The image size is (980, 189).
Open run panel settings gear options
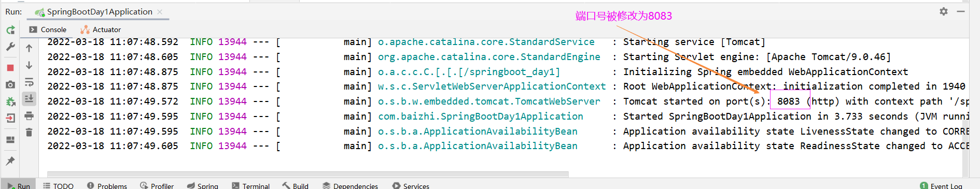[944, 11]
